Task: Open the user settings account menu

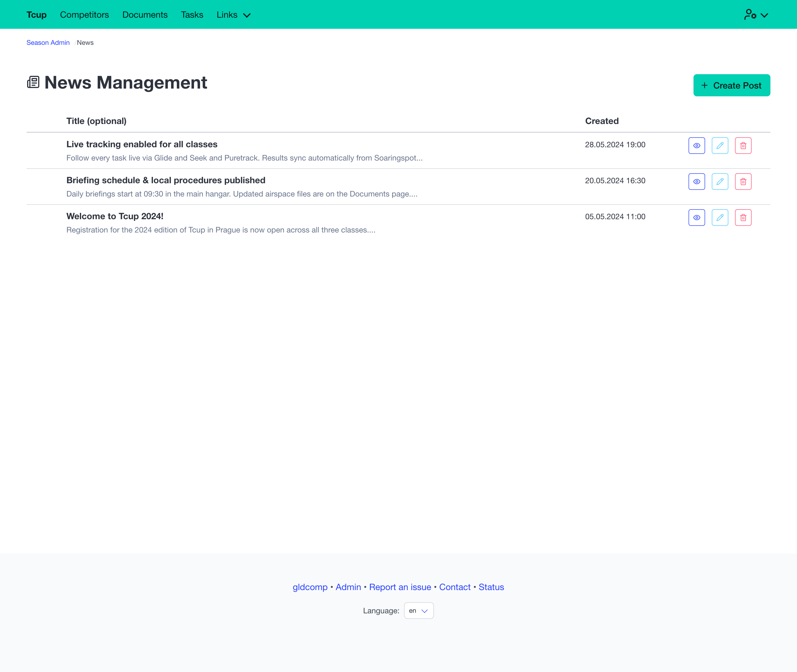Action: click(x=756, y=15)
